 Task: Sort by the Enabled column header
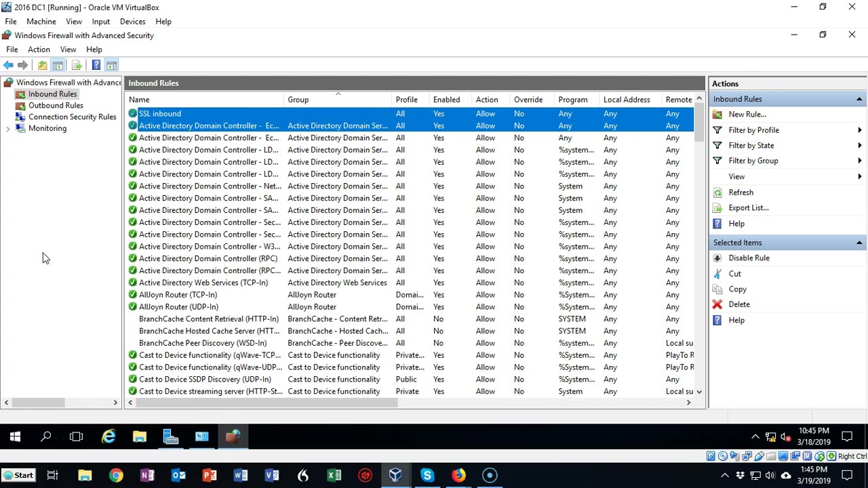pos(452,100)
